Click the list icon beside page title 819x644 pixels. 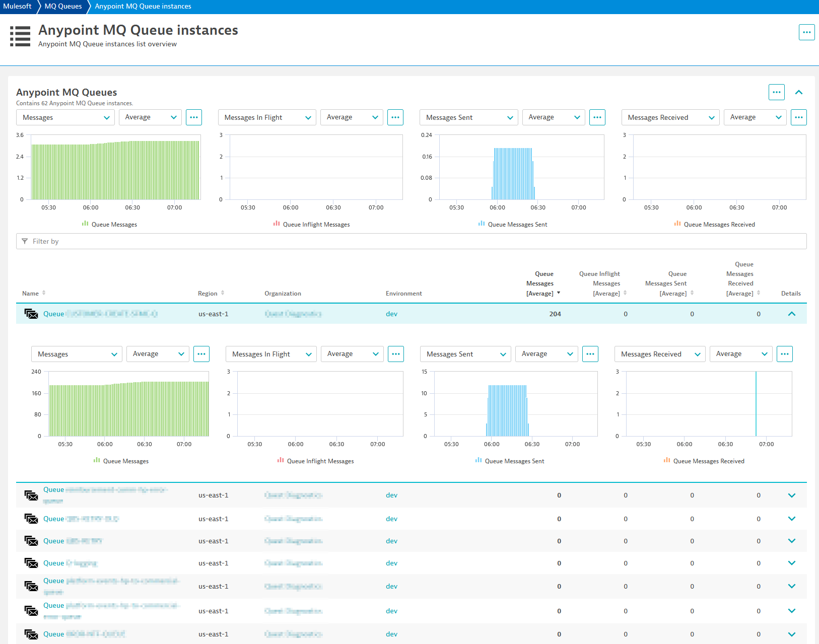tap(20, 36)
